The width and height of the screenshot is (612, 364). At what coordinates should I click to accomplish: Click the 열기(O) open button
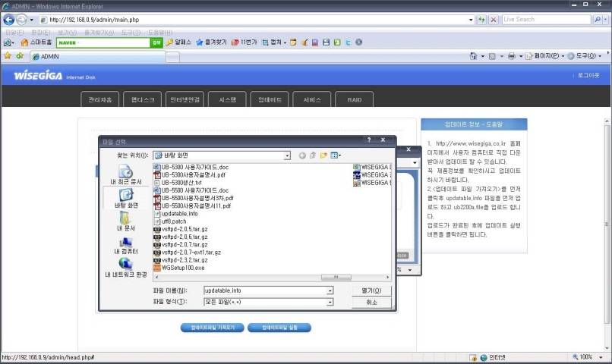click(x=371, y=290)
